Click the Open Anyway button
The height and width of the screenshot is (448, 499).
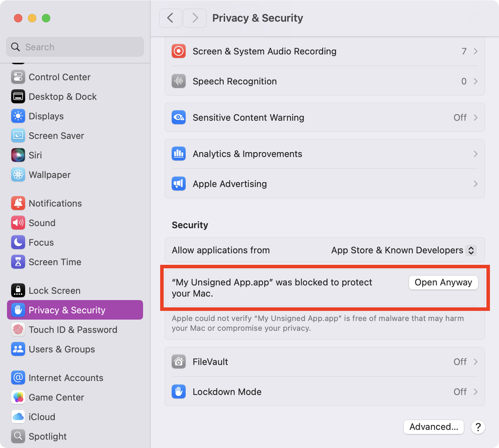pos(443,282)
